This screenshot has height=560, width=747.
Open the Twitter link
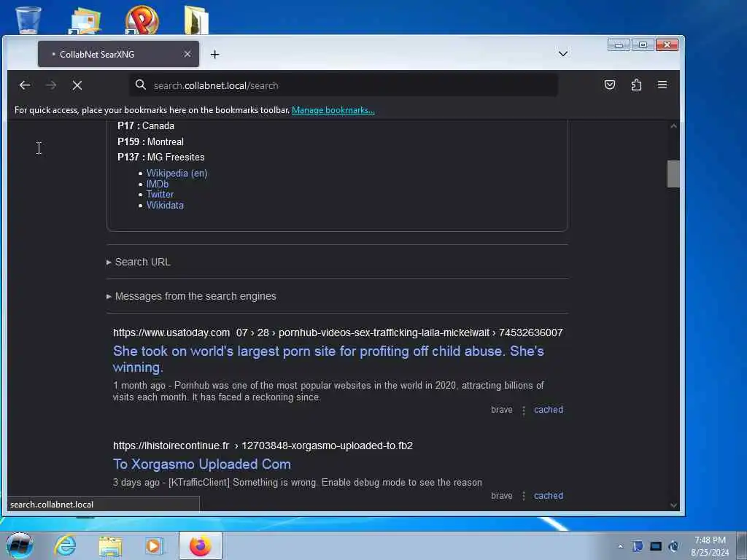[x=160, y=194]
